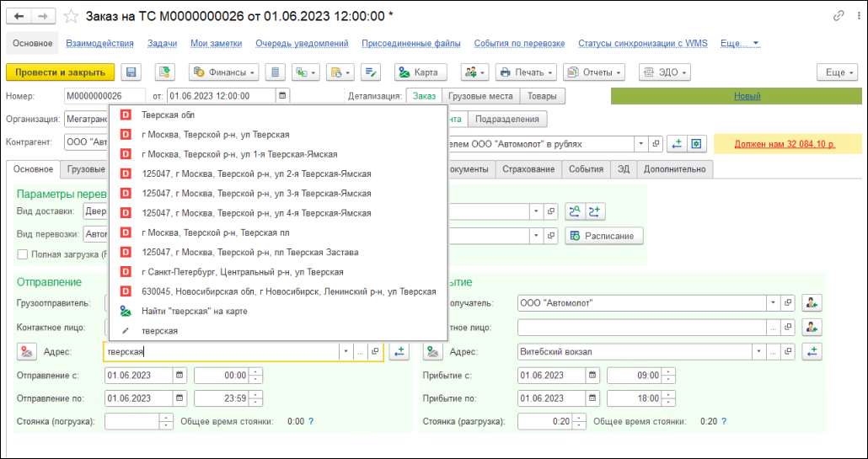Screen dimensions: 868x459
Task: Click the map icon next to departure Адрес
Action: [28, 351]
